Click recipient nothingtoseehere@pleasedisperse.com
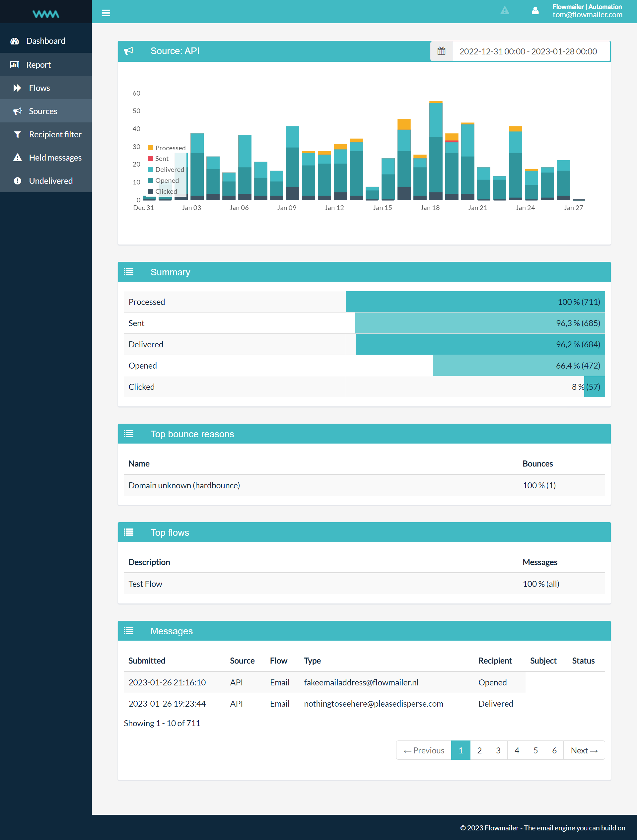This screenshot has width=637, height=840. coord(373,704)
